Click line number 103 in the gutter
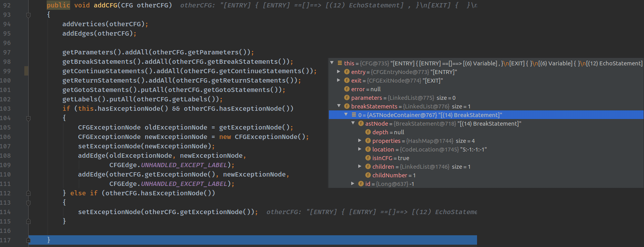 (x=5, y=109)
